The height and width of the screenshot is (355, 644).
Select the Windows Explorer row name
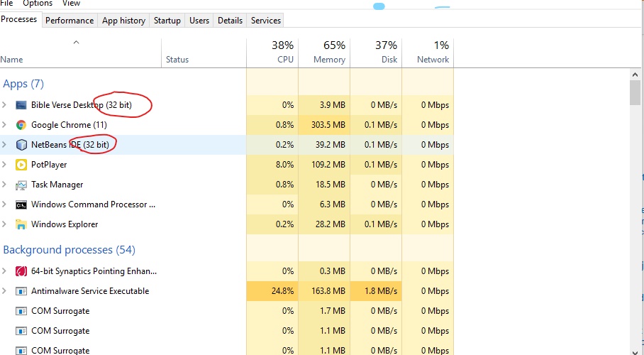(65, 224)
